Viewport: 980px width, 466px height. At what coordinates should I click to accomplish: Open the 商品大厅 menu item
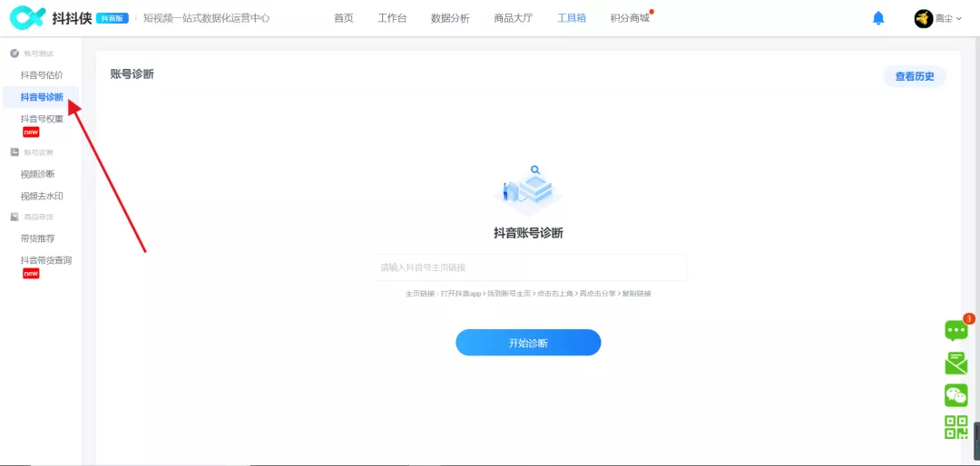tap(513, 18)
